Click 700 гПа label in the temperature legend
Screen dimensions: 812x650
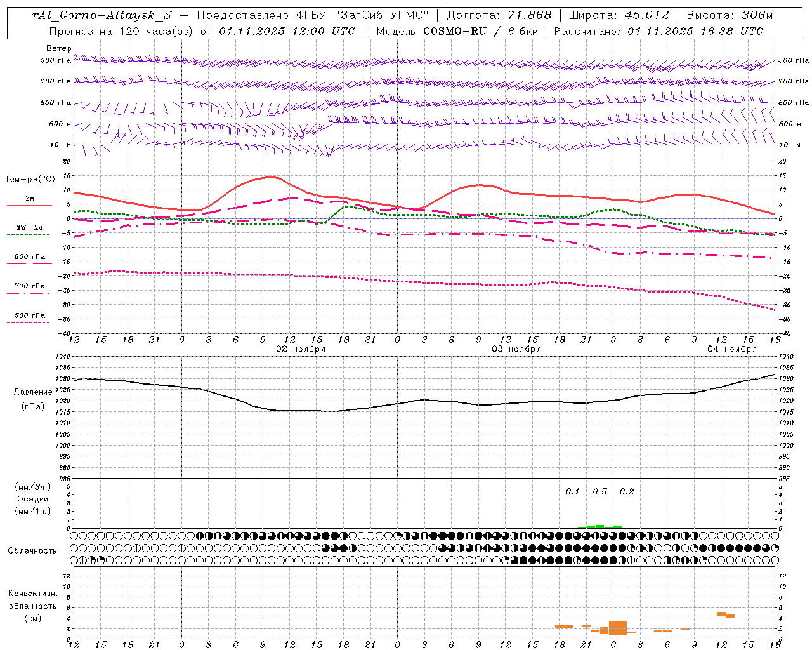[30, 286]
